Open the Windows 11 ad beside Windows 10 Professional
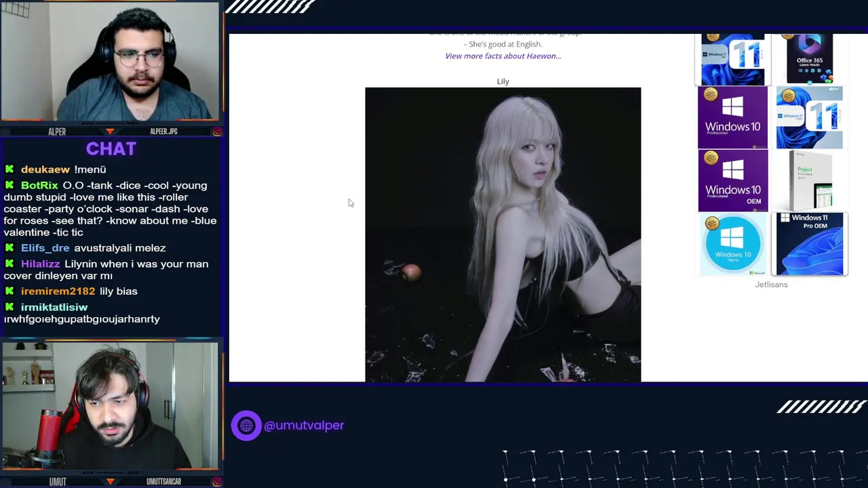Viewport: 868px width, 488px height. click(x=810, y=117)
